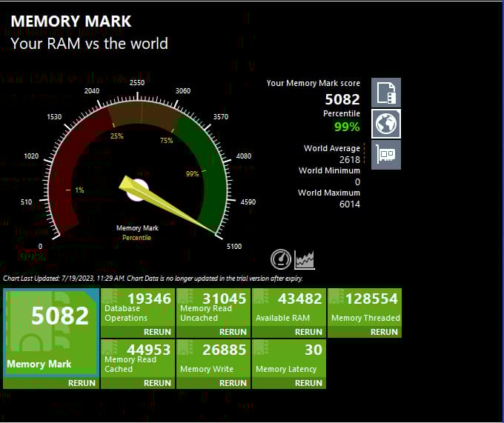Image resolution: width=504 pixels, height=423 pixels.
Task: Switch to the gauge speedometer view icon
Action: [281, 259]
